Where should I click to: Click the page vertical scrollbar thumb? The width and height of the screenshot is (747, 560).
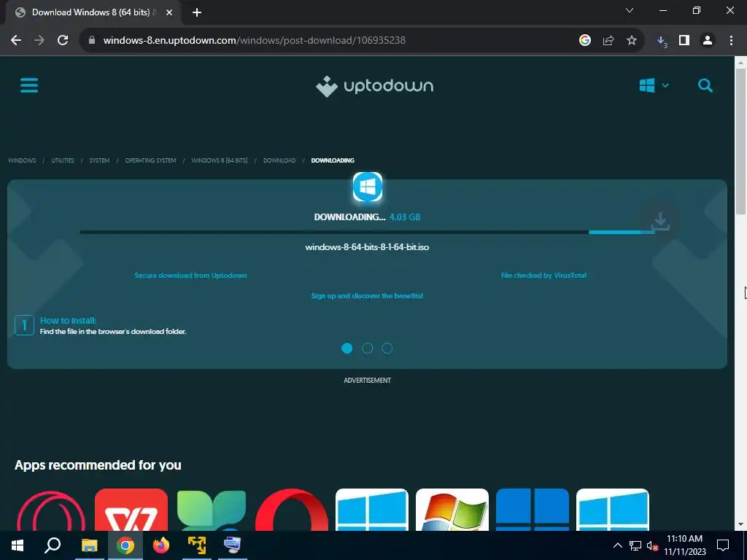point(741,141)
